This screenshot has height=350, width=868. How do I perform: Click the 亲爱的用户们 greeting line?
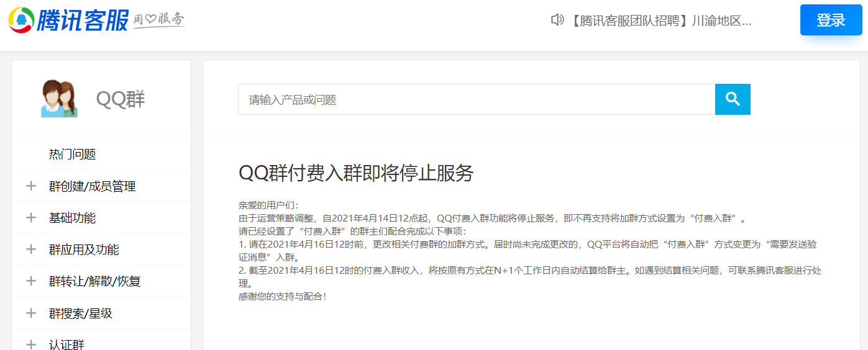[x=268, y=205]
